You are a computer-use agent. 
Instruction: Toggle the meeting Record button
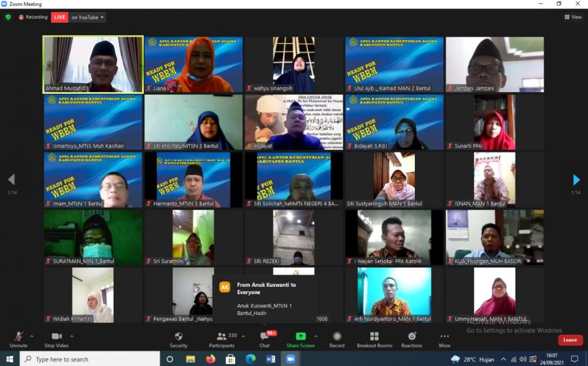[x=337, y=339]
